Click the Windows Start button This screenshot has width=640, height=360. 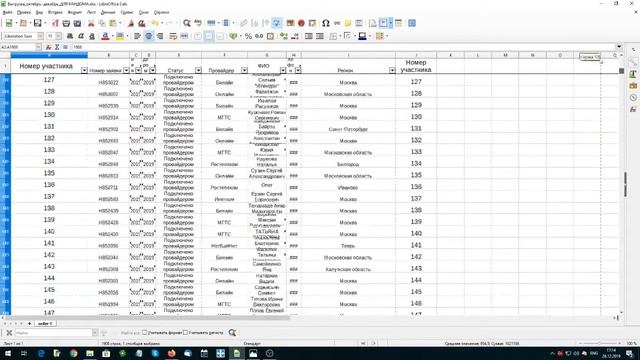[x=7, y=353]
